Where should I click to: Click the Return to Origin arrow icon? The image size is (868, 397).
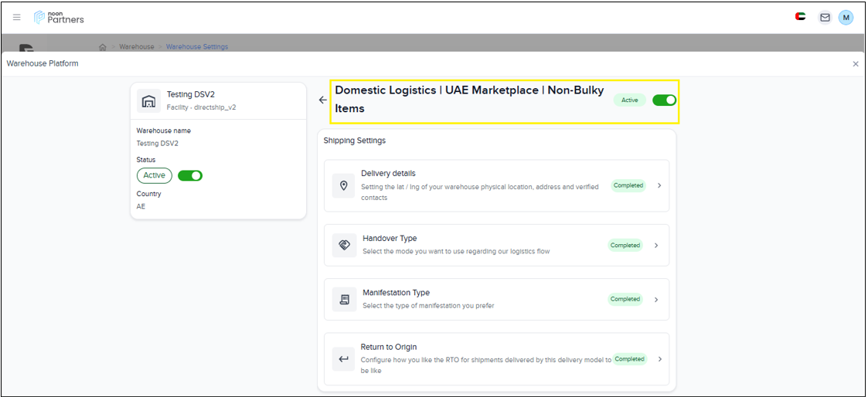(x=344, y=359)
